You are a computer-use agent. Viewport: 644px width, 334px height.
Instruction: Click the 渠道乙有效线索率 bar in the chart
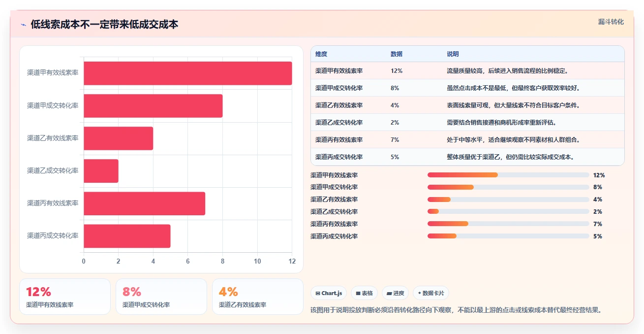(x=119, y=138)
